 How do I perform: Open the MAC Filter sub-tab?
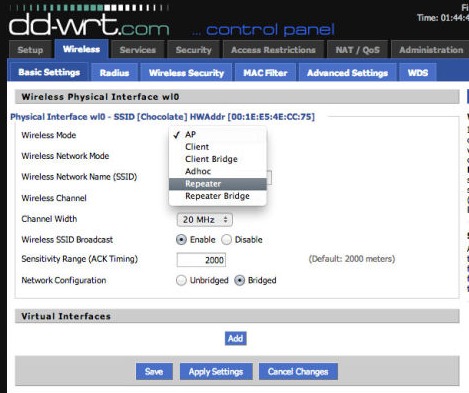265,72
